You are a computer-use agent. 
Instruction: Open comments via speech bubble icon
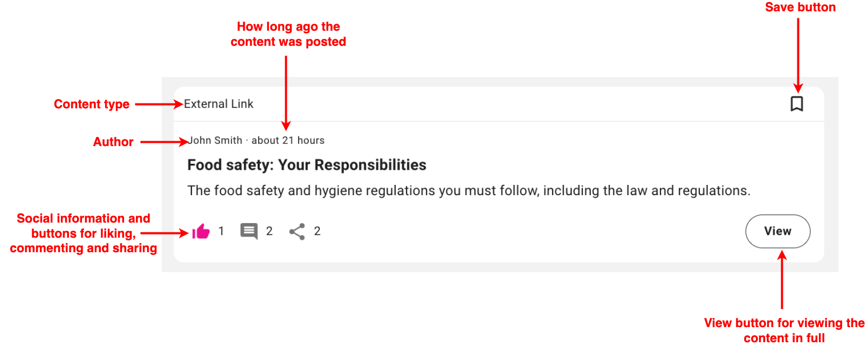click(x=249, y=231)
